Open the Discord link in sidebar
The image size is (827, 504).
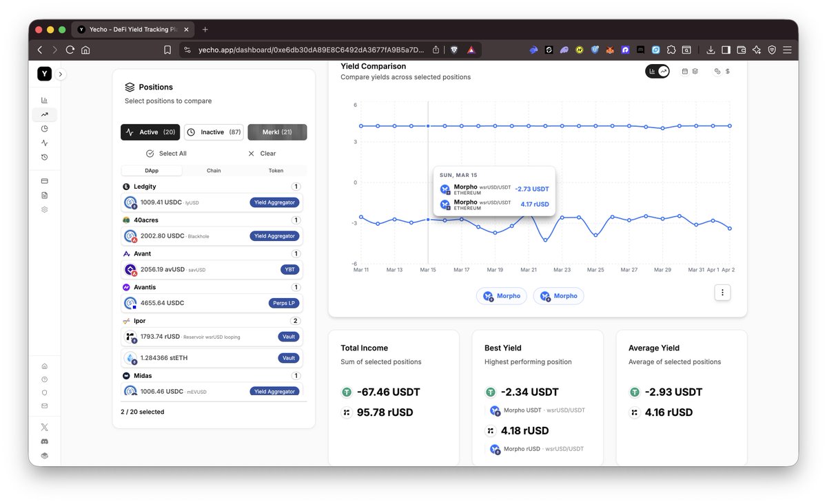pos(44,441)
